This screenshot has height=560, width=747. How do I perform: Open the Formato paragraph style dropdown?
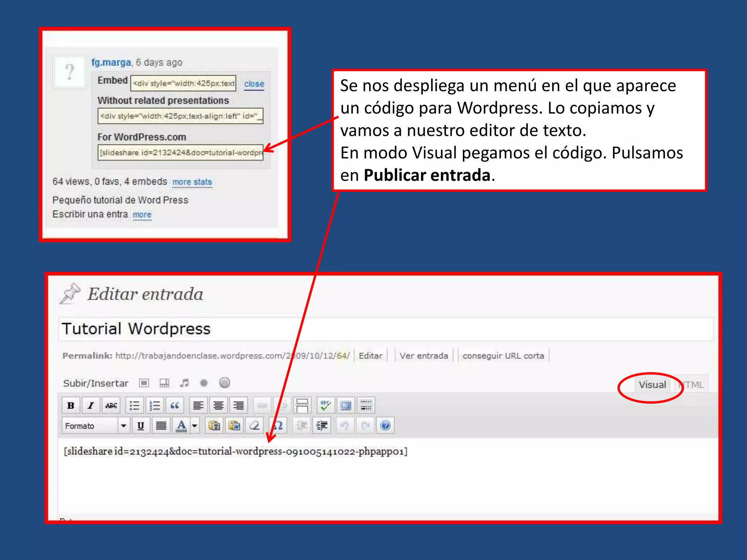(96, 425)
